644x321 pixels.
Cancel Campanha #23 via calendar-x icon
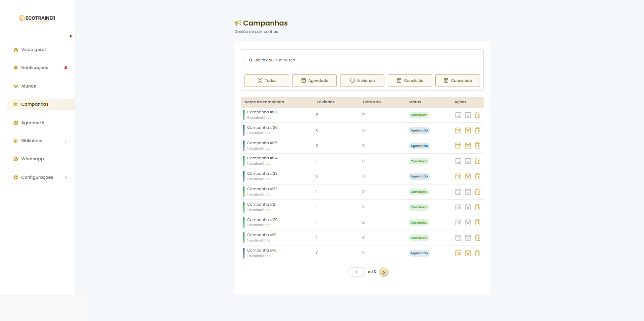[468, 176]
